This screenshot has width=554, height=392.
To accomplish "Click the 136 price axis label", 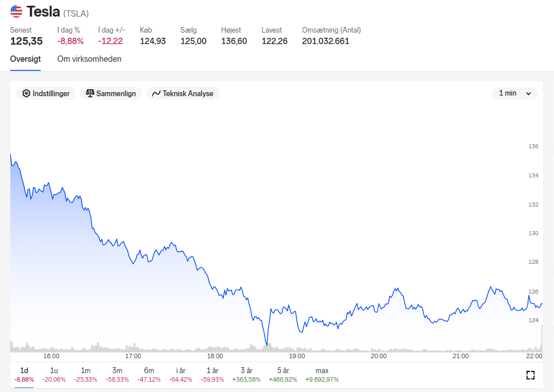I will [533, 146].
